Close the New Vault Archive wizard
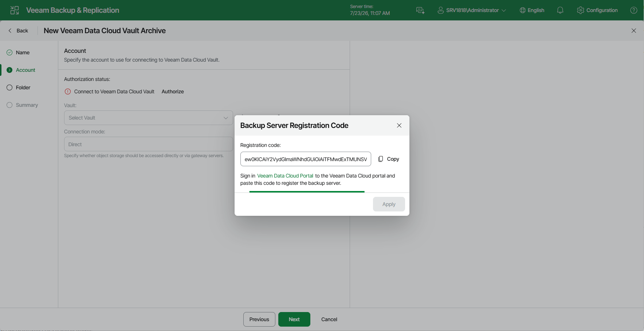 pos(634,31)
